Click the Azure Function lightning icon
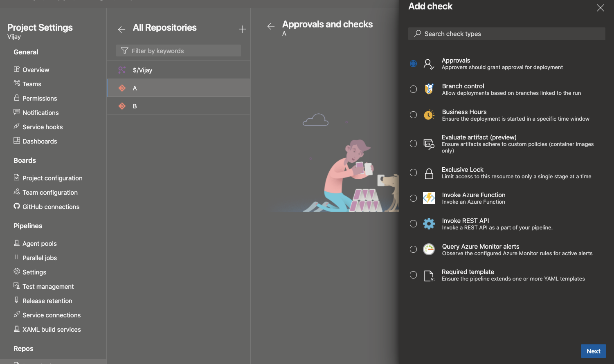Screen dimensions: 614x364 [429, 198]
